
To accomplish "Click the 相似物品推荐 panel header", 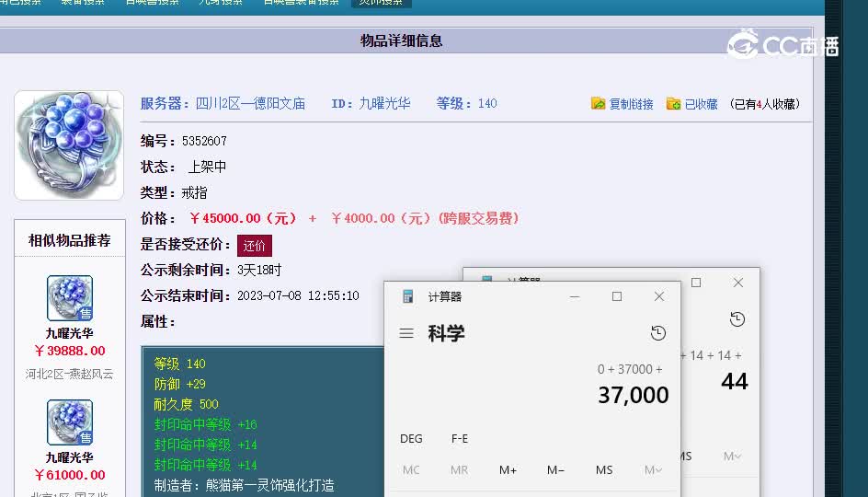I will (70, 240).
